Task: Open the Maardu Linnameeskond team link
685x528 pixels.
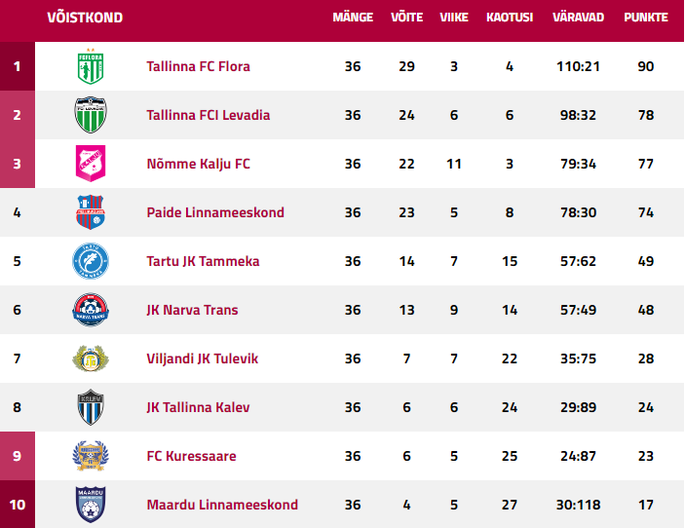Action: tap(222, 505)
